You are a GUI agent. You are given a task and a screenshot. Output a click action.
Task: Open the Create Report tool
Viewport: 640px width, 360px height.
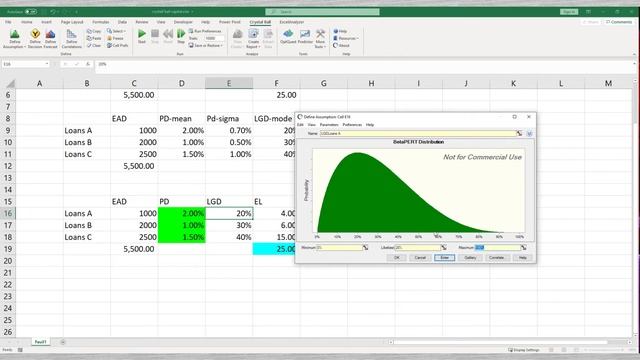(253, 39)
